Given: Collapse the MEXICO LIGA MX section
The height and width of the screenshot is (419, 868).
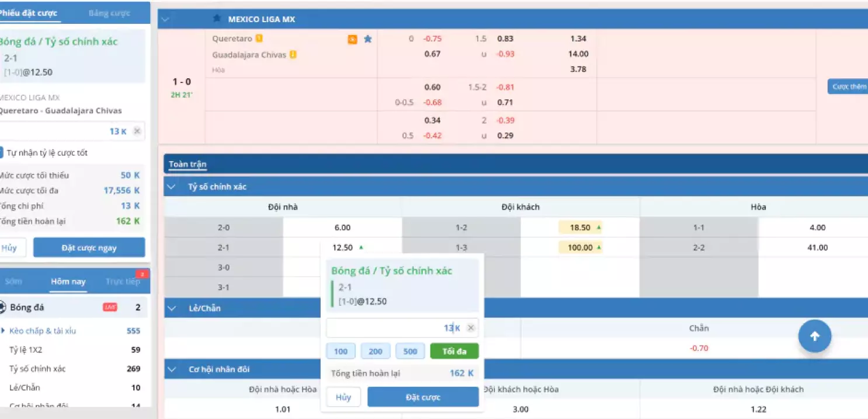Looking at the screenshot, I should pos(166,18).
